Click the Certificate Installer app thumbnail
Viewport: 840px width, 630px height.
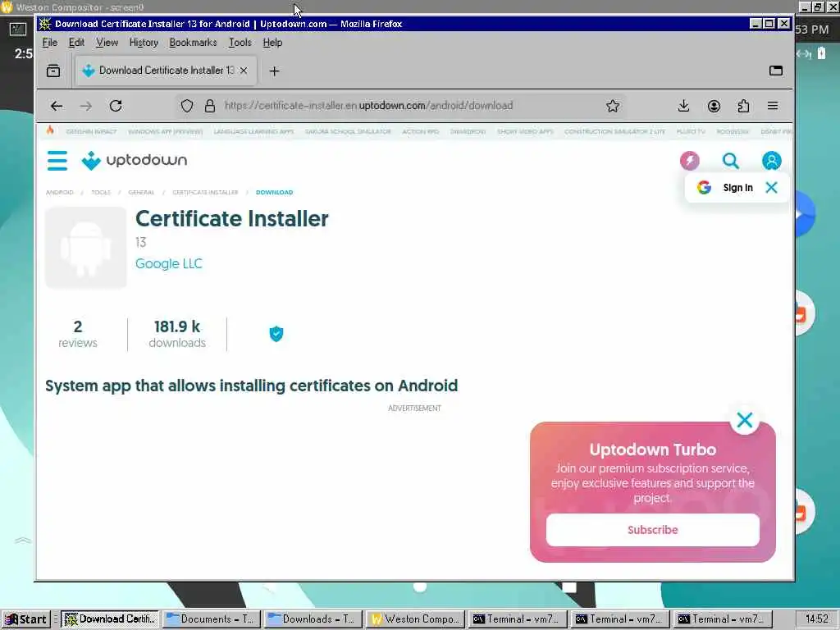point(85,248)
